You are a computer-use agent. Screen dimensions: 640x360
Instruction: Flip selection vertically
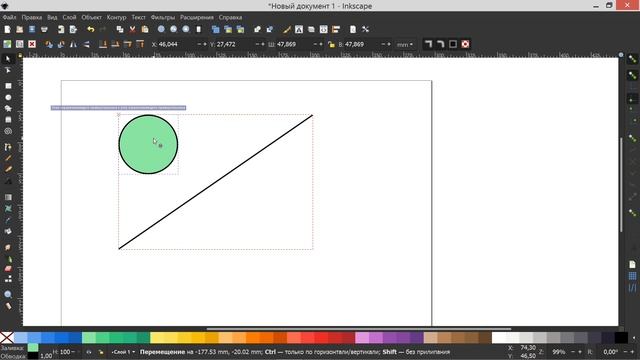click(86, 44)
